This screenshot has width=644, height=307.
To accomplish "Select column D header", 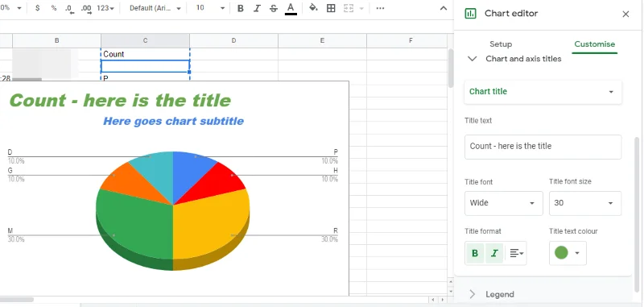I will 233,40.
